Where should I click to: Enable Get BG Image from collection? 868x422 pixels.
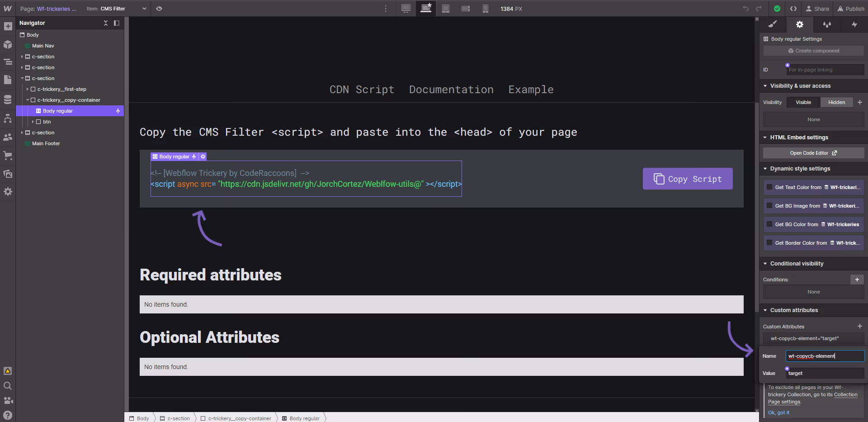769,206
